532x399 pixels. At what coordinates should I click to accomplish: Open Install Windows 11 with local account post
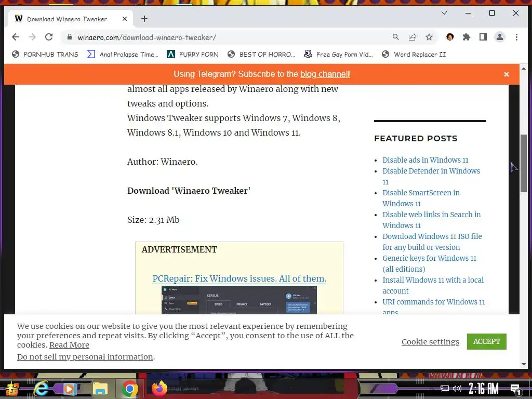pos(433,285)
